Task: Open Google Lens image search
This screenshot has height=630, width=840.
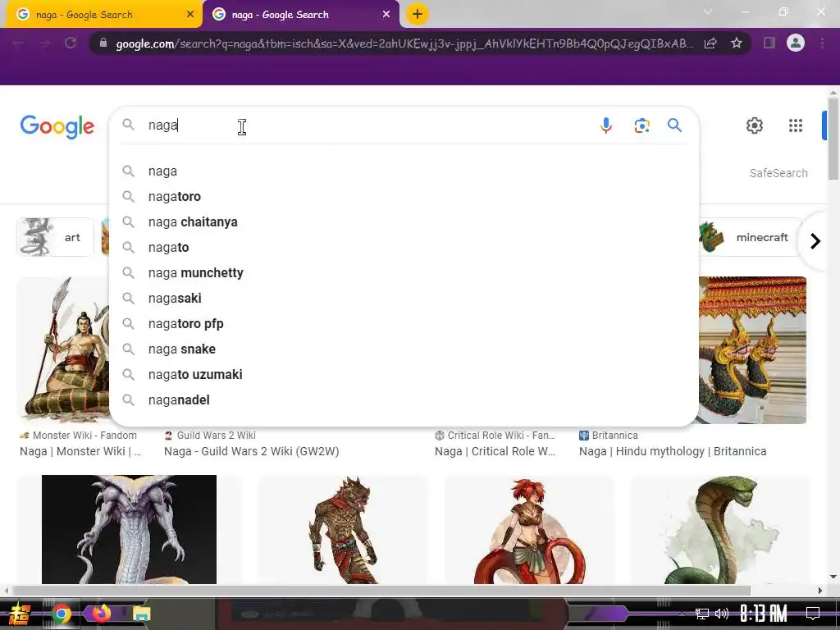Action: coord(641,126)
